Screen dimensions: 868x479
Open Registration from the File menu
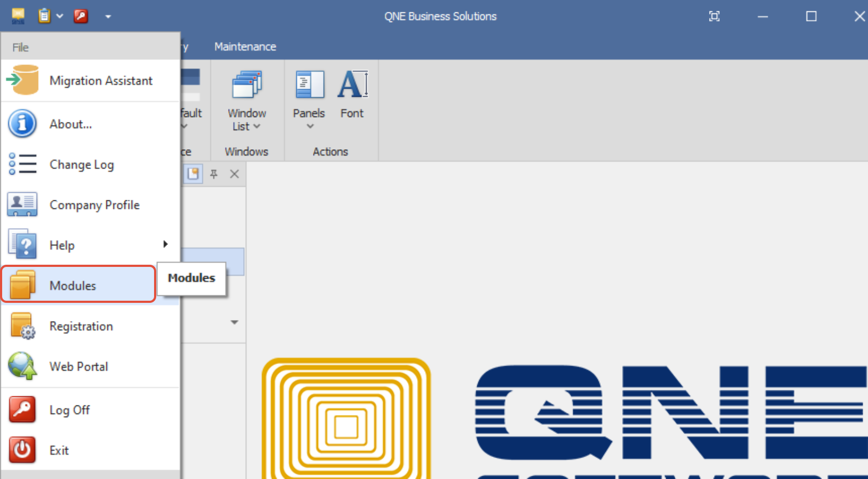(x=90, y=326)
